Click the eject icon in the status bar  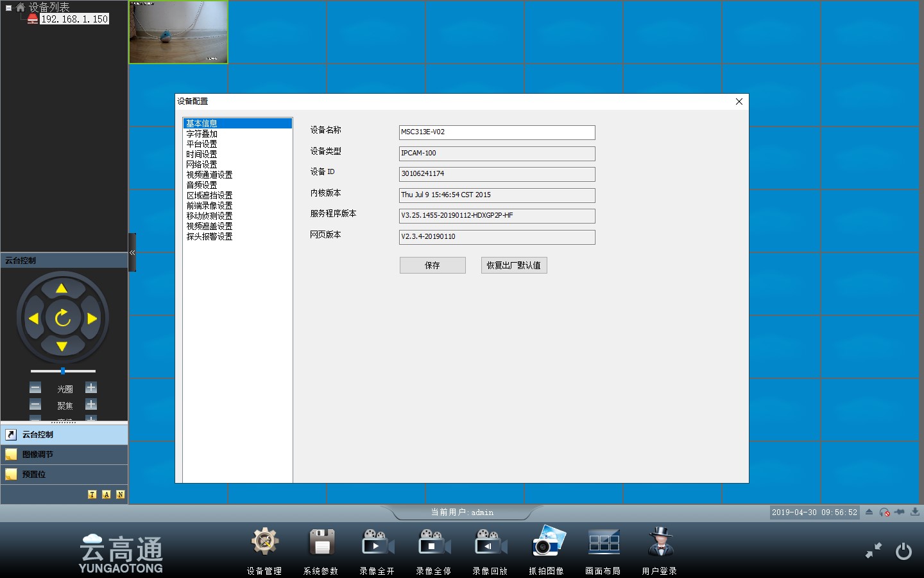click(869, 512)
